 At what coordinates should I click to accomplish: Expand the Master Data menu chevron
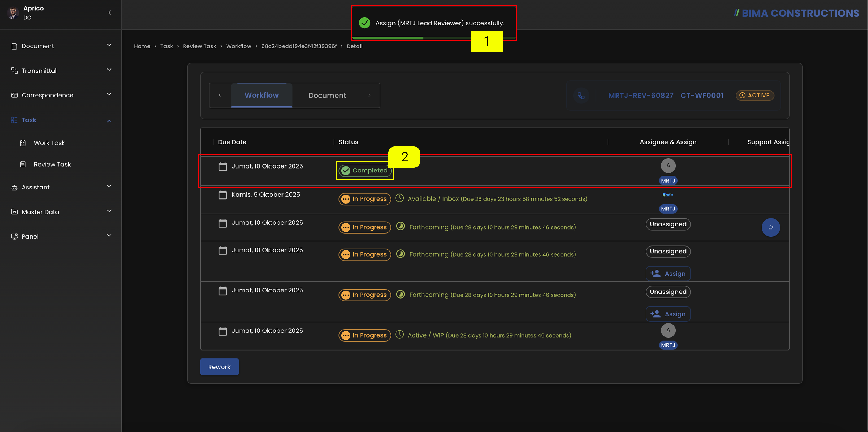pyautogui.click(x=109, y=211)
